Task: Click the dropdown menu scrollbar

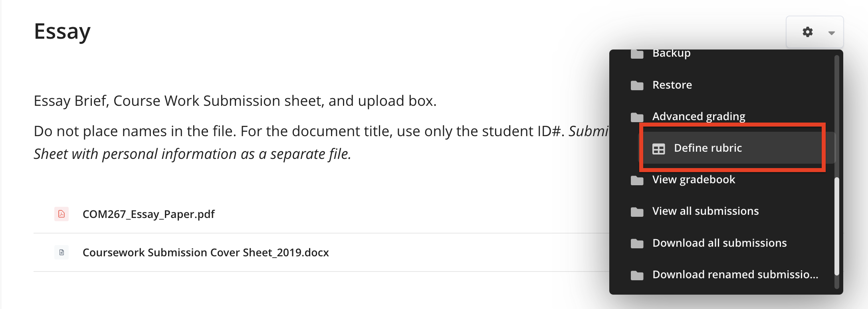Action: pyautogui.click(x=836, y=226)
